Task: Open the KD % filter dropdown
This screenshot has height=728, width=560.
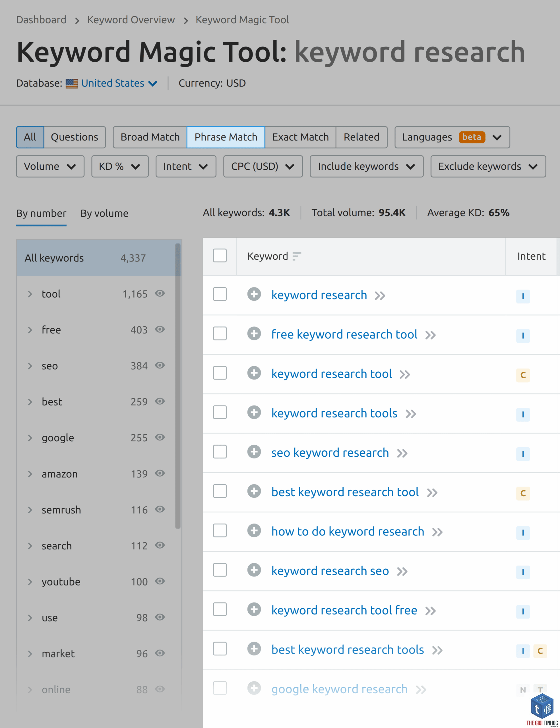Action: tap(120, 166)
